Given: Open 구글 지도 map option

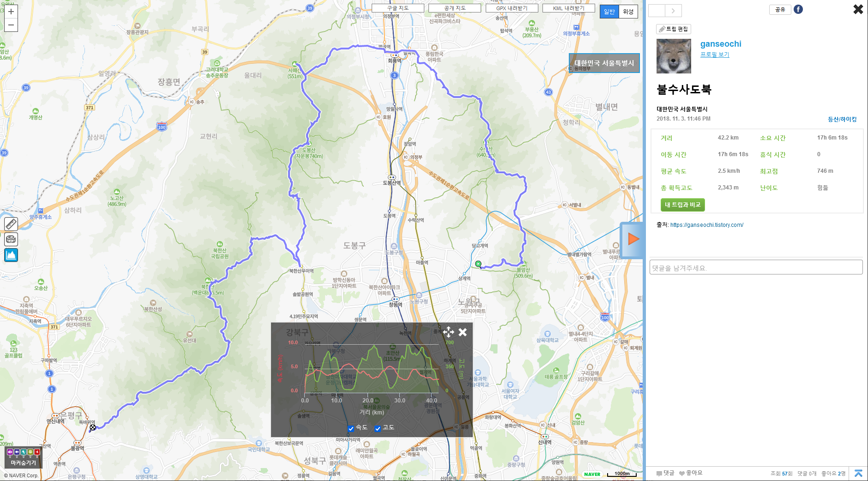Looking at the screenshot, I should click(398, 8).
